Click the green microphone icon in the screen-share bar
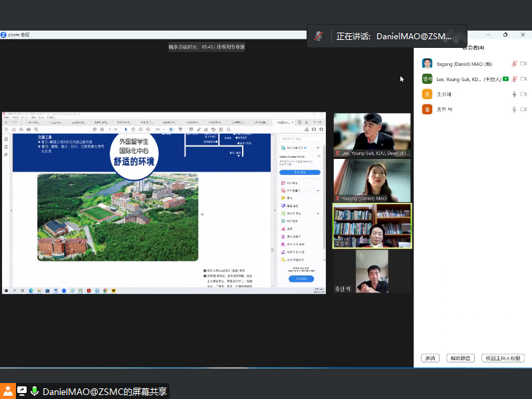This screenshot has height=399, width=532. click(x=35, y=392)
